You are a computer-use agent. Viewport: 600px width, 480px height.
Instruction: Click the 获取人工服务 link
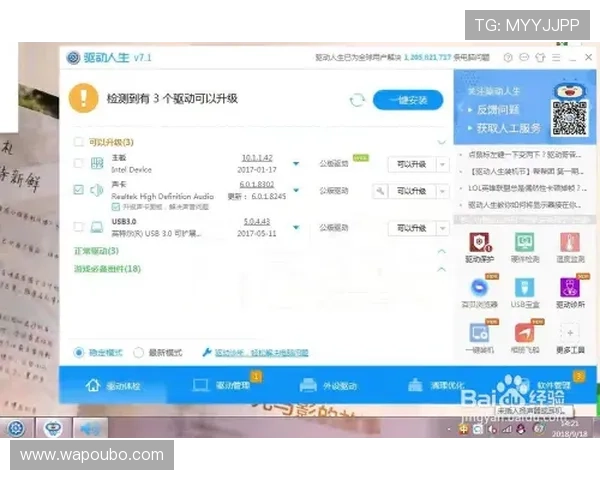[x=509, y=128]
